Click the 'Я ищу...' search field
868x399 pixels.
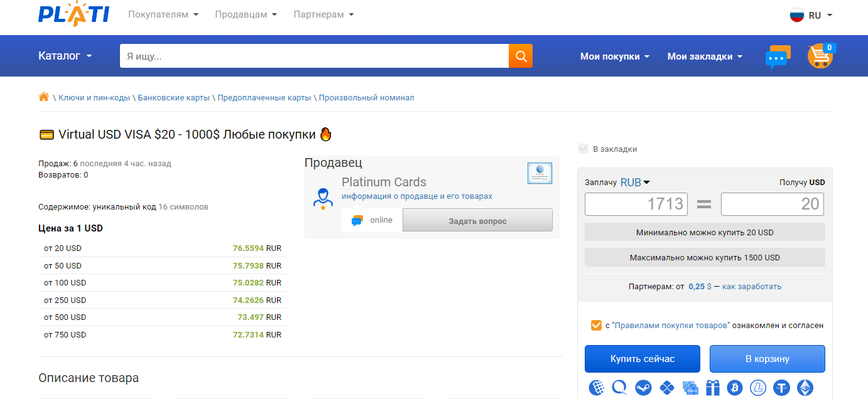[x=314, y=56]
